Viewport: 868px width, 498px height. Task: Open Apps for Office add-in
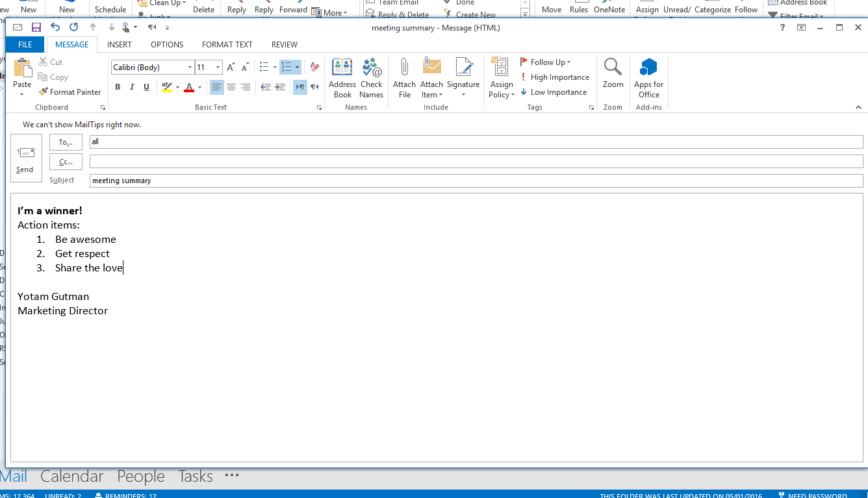click(x=648, y=68)
